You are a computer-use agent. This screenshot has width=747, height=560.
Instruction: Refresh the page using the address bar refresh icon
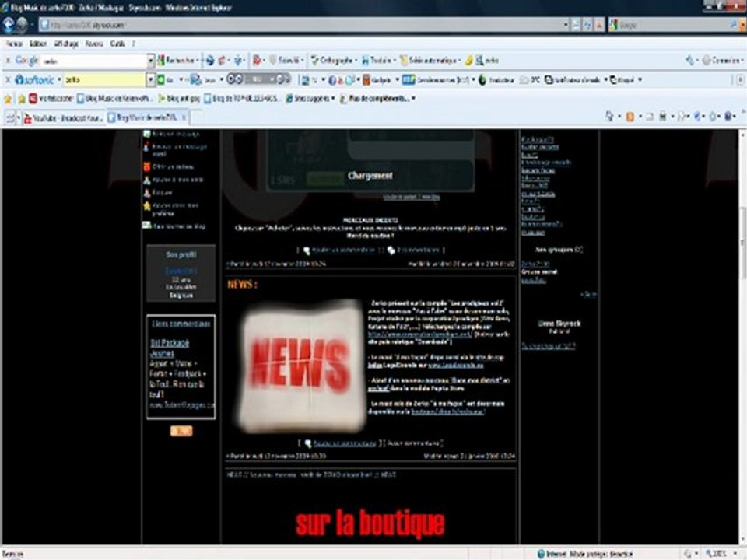coord(588,25)
